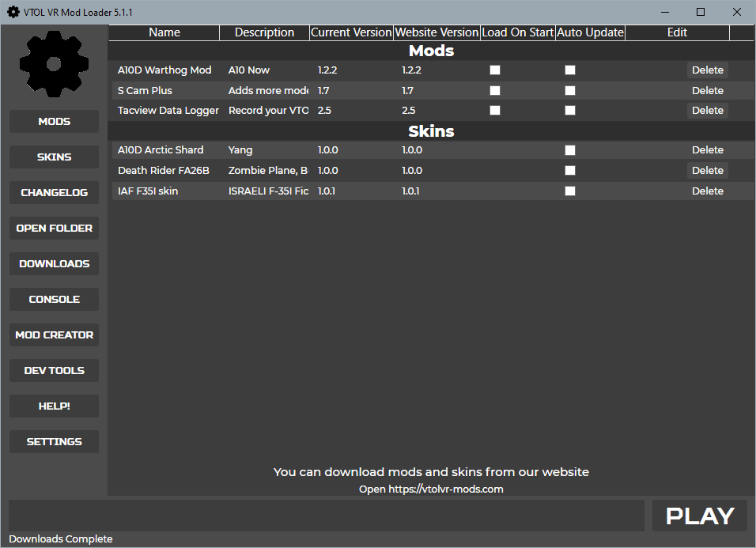
Task: Select the A10D Arctic Shard name
Action: pos(161,150)
